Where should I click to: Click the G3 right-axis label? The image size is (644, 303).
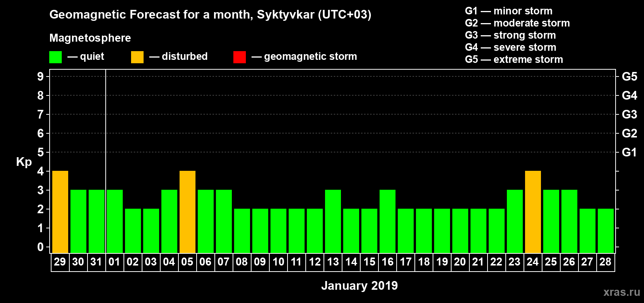pyautogui.click(x=630, y=114)
